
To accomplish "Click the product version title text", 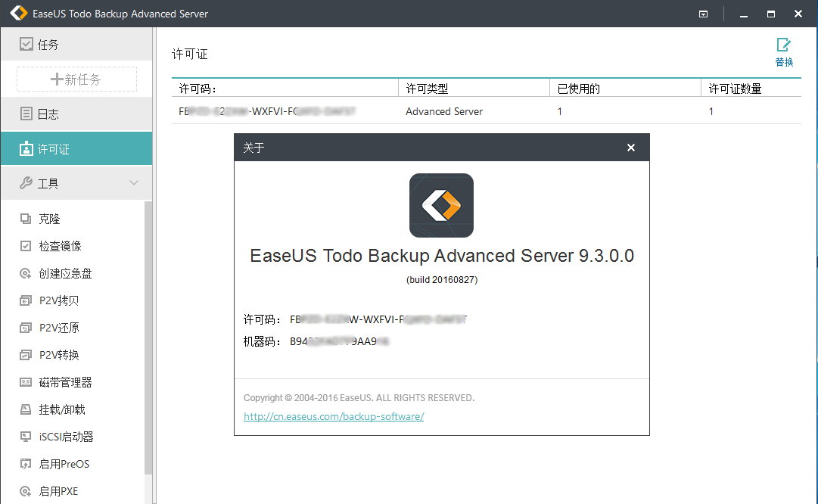I will [442, 256].
